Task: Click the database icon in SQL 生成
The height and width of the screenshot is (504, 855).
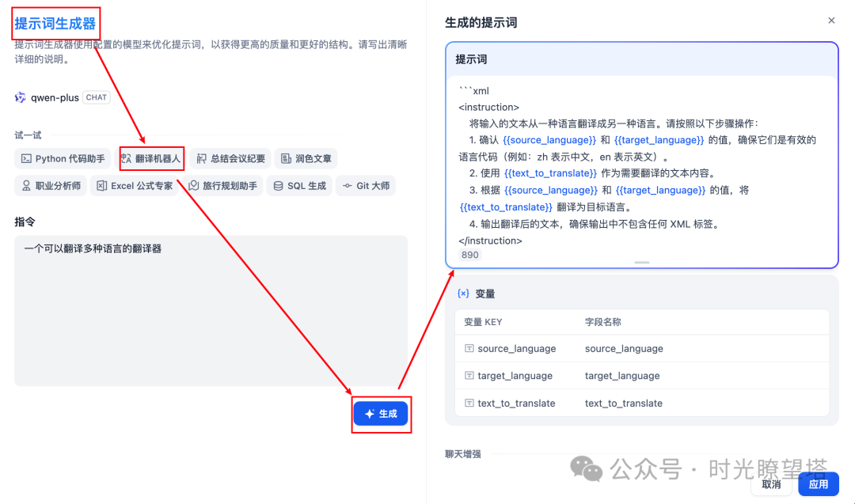Action: [278, 186]
